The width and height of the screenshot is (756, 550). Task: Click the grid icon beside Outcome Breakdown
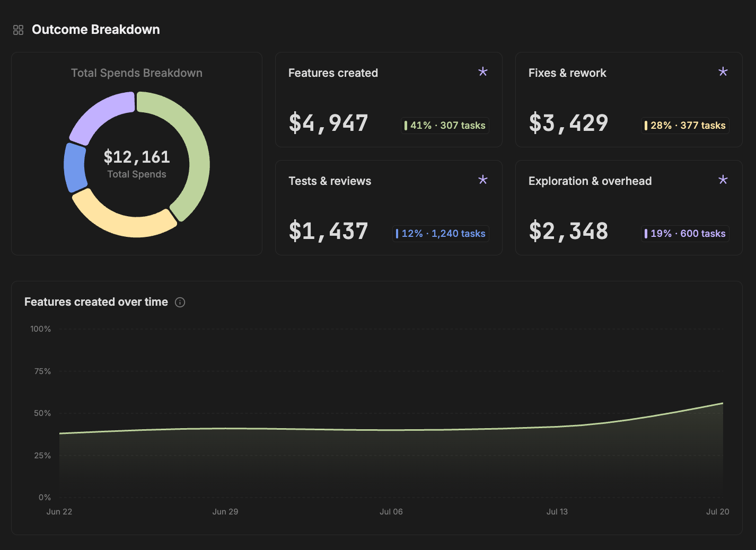19,30
